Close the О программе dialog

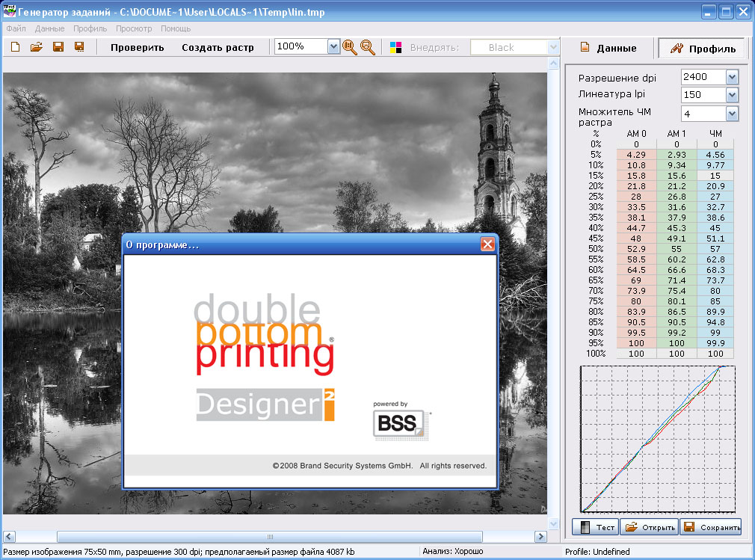pyautogui.click(x=487, y=244)
